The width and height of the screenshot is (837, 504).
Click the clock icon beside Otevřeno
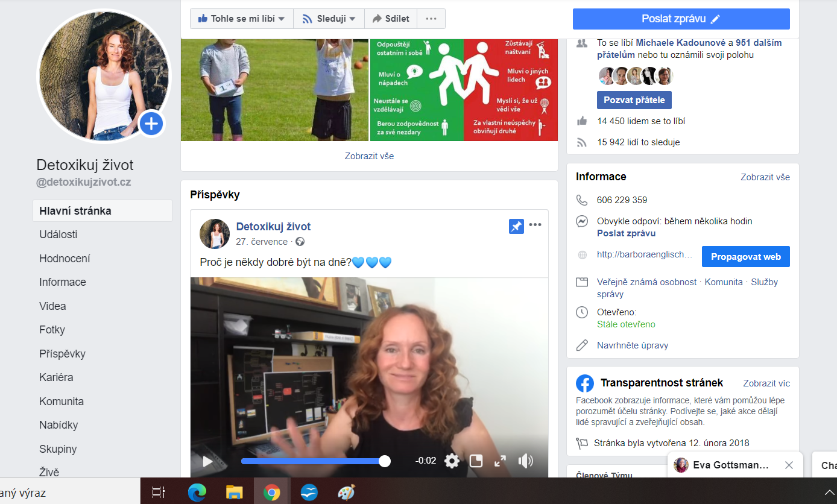[582, 312]
